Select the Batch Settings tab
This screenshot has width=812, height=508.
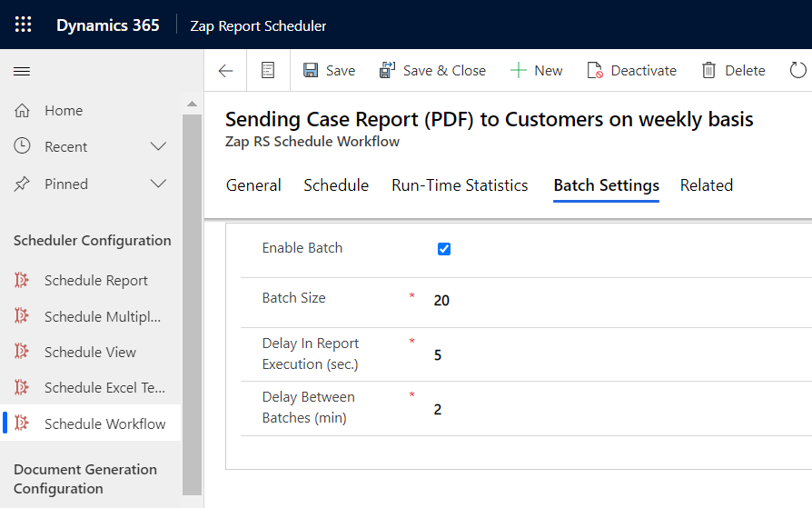point(607,185)
